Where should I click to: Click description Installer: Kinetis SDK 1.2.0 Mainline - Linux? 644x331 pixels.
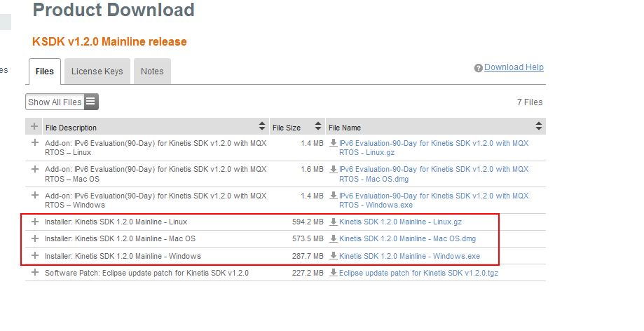pos(116,222)
